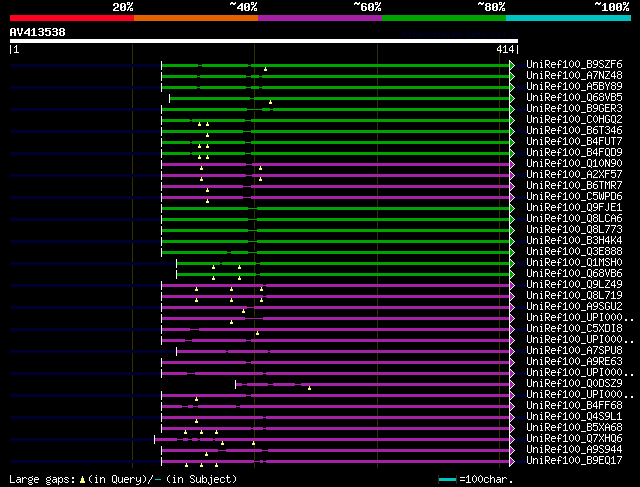The image size is (640, 487).
Task: Click the cyan 100char scale bar
Action: coord(447,480)
